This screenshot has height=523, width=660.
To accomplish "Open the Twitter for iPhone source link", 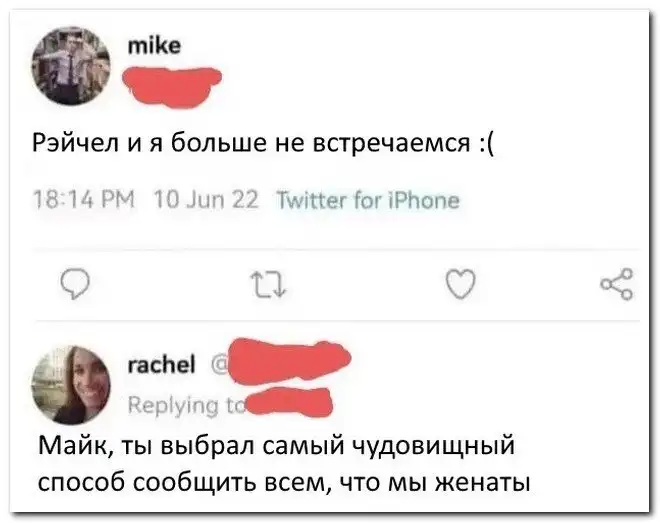I will 367,200.
